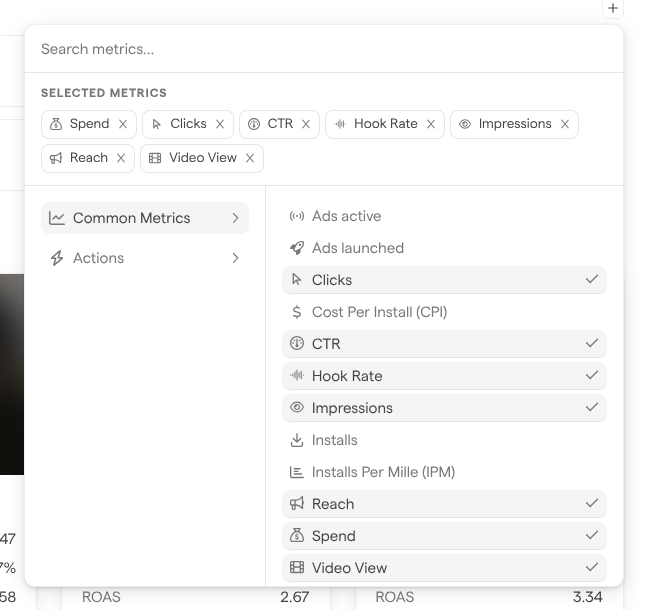Deselect Impressions via its checkmark
648x610 pixels.
pos(592,407)
